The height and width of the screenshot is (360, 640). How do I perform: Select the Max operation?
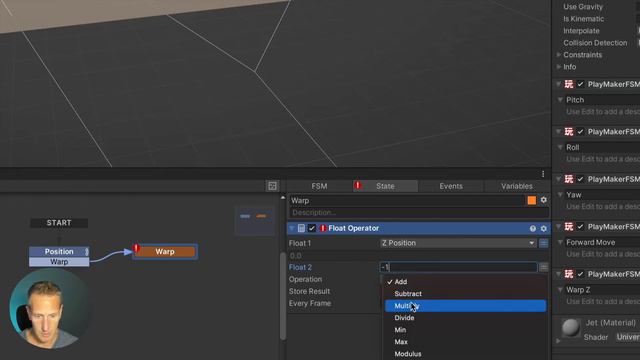(465, 342)
